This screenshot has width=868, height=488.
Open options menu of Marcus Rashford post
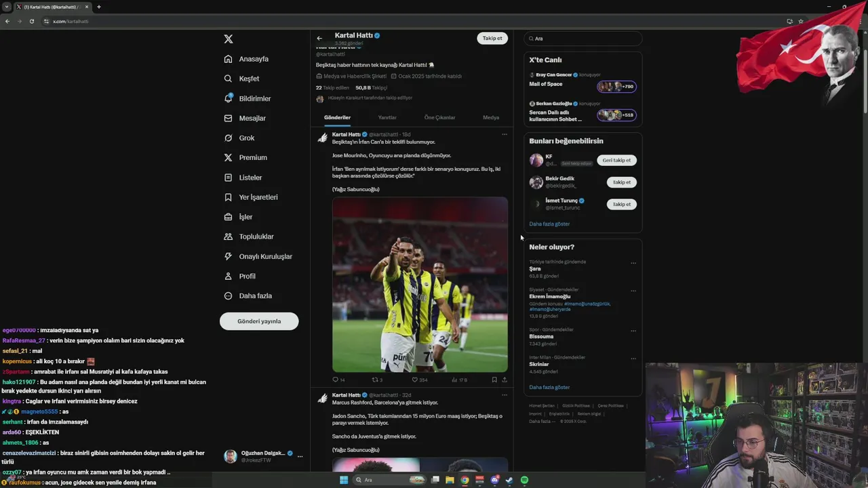504,394
